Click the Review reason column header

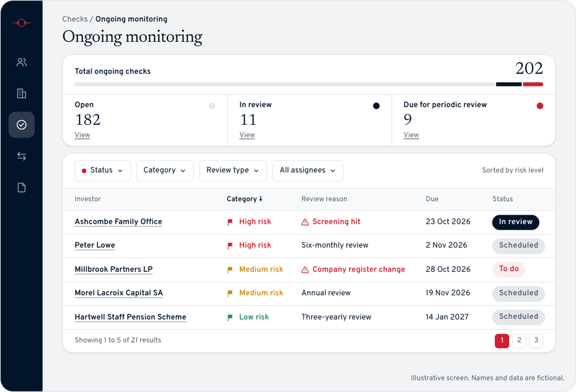324,199
